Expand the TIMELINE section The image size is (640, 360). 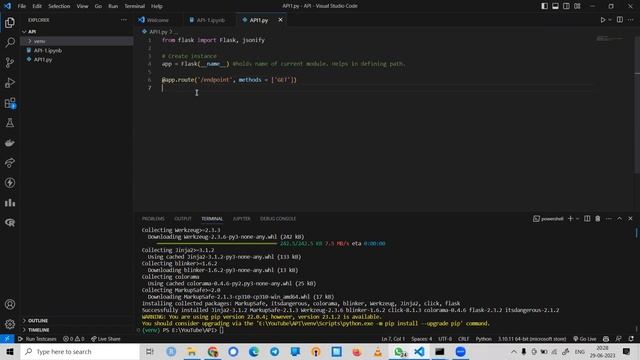[77, 330]
